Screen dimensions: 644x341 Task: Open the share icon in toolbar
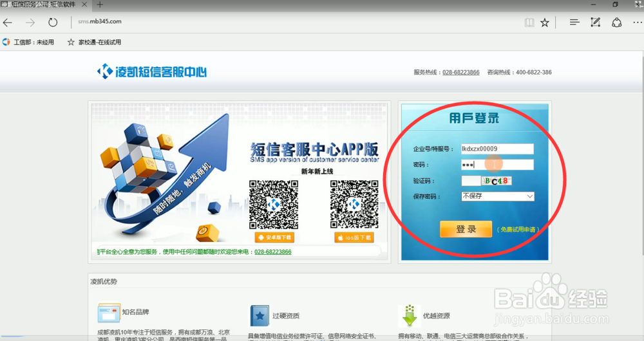[616, 22]
